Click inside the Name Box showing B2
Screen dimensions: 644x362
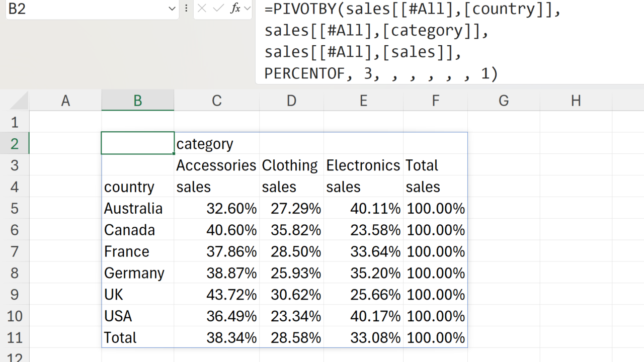pos(86,9)
